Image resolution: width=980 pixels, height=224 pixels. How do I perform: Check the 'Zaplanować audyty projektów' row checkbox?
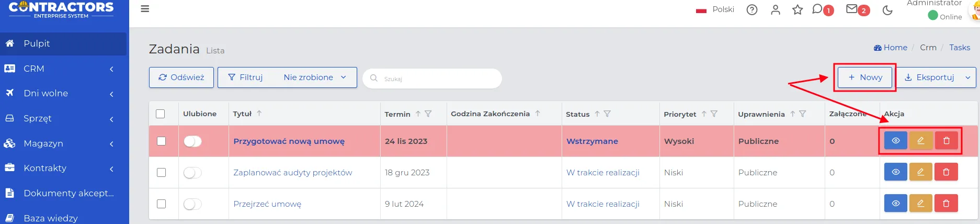click(x=161, y=172)
